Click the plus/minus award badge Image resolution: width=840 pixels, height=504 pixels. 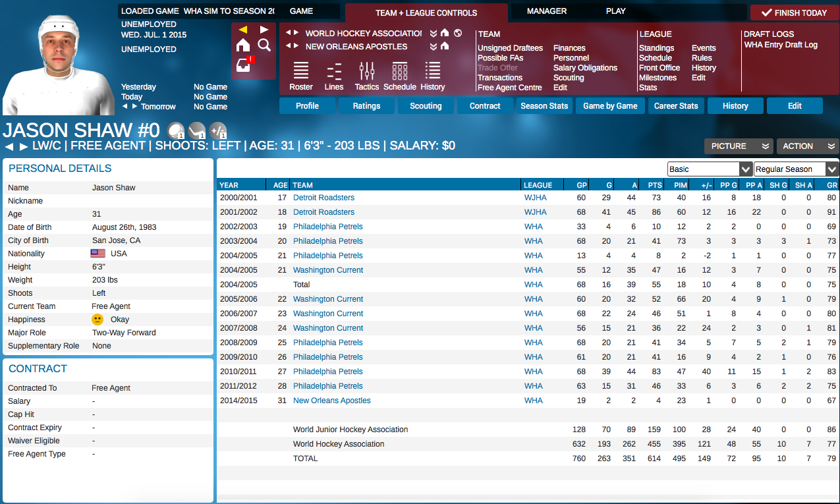(x=217, y=130)
